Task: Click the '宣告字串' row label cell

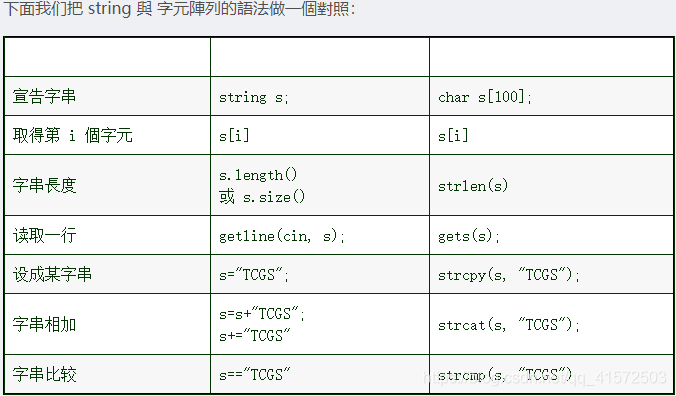Action: tap(107, 96)
